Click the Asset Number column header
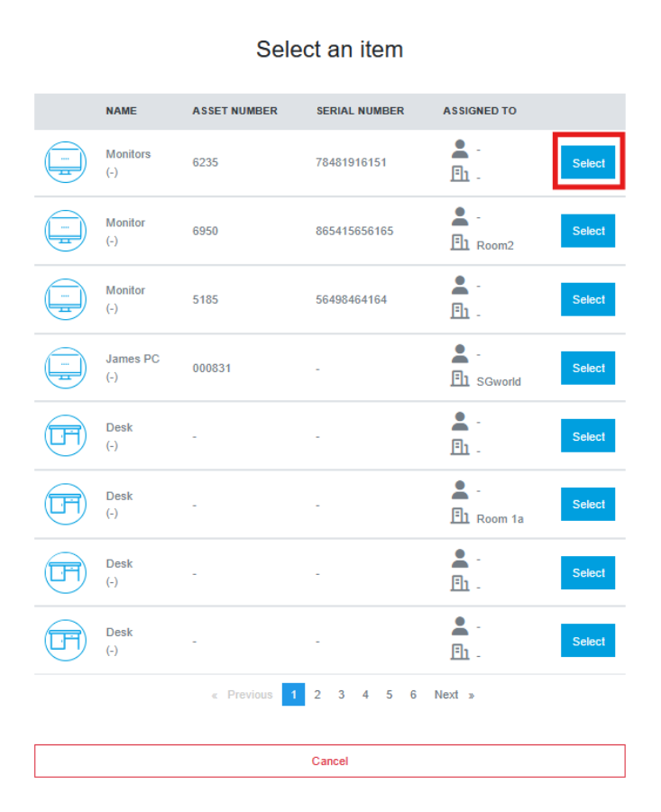Image resolution: width=661 pixels, height=812 pixels. point(234,111)
